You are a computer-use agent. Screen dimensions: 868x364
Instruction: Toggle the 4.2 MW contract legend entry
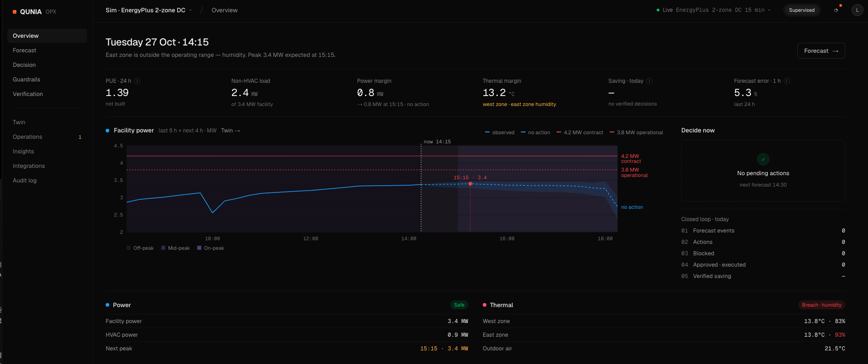(580, 132)
